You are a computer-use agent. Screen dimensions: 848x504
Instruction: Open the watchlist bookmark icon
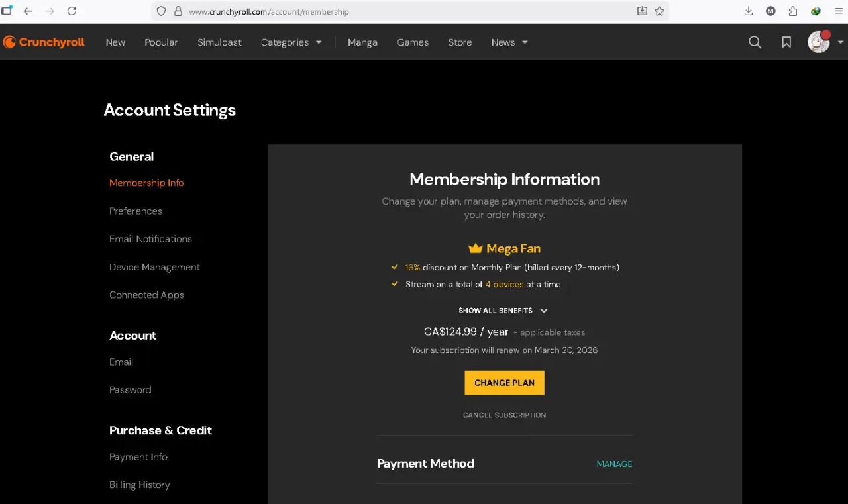pos(786,42)
